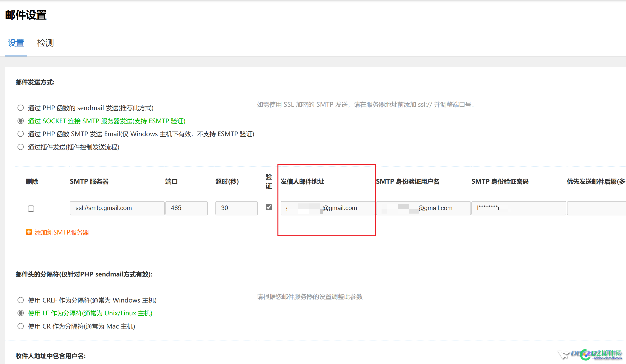Screen dimensions: 626x364
Task: Switch to the 检测 tab
Action: (45, 43)
